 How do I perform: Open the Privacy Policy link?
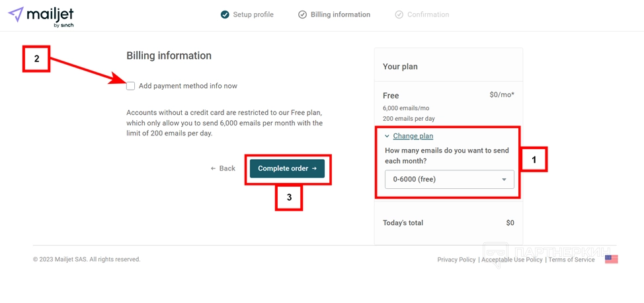point(456,259)
